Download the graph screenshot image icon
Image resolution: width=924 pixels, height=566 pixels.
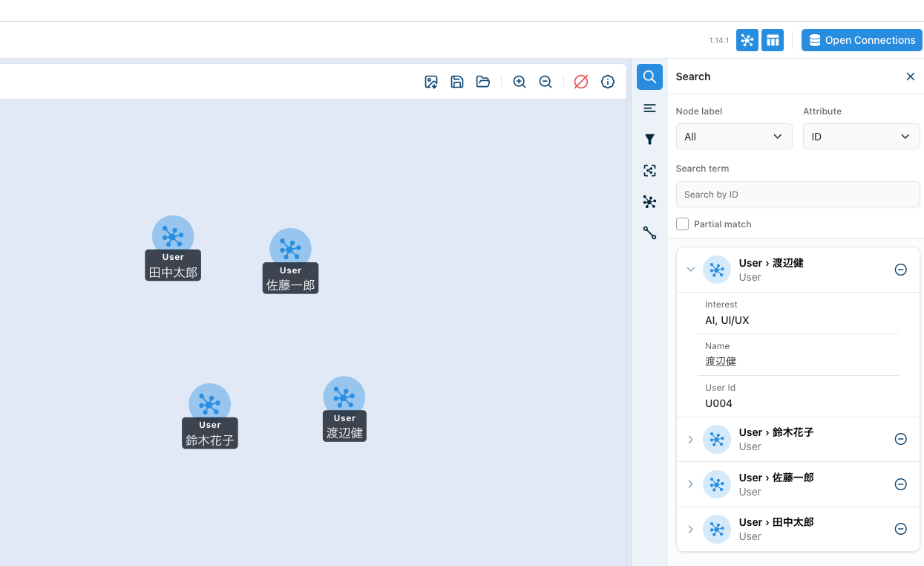coord(431,82)
